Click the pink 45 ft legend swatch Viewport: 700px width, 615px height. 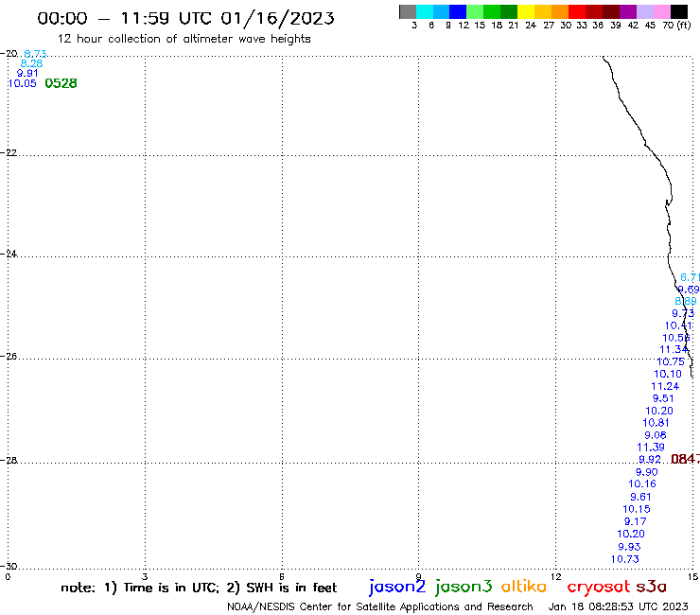point(662,11)
